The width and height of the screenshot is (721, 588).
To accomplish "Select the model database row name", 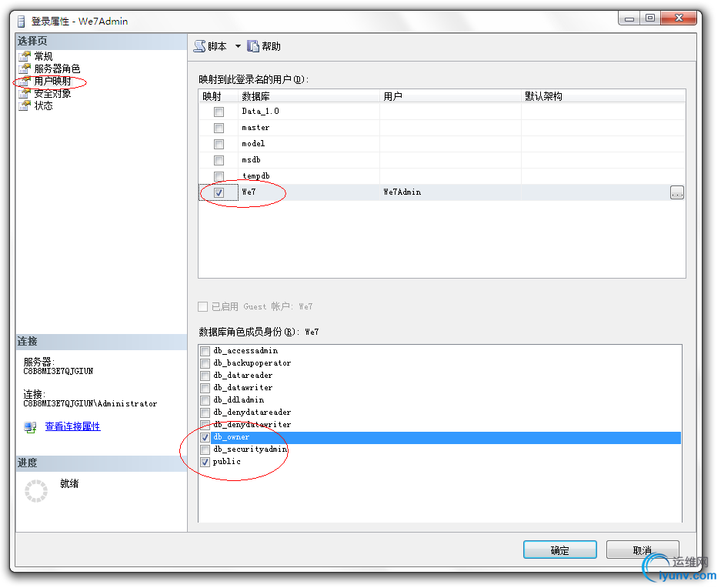I will point(253,144).
